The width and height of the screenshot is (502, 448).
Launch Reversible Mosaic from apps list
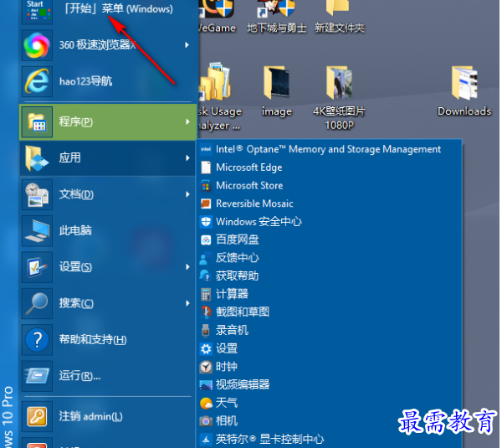[x=329, y=203]
